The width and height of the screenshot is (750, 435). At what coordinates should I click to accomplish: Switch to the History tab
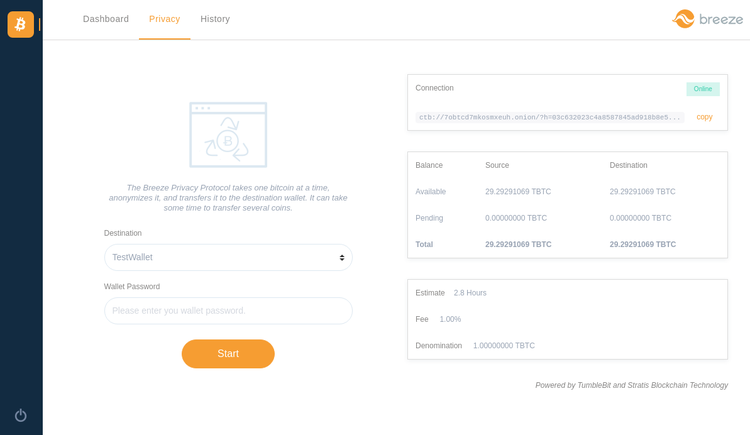click(x=215, y=19)
